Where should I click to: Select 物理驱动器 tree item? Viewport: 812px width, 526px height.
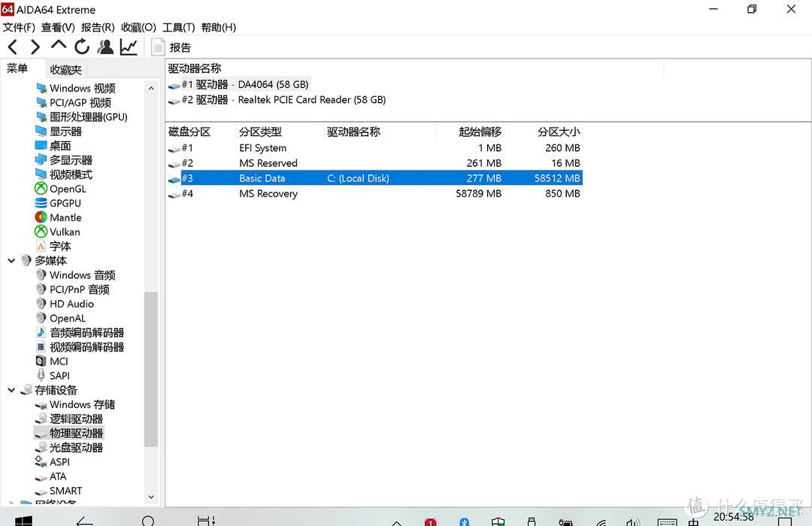(69, 433)
